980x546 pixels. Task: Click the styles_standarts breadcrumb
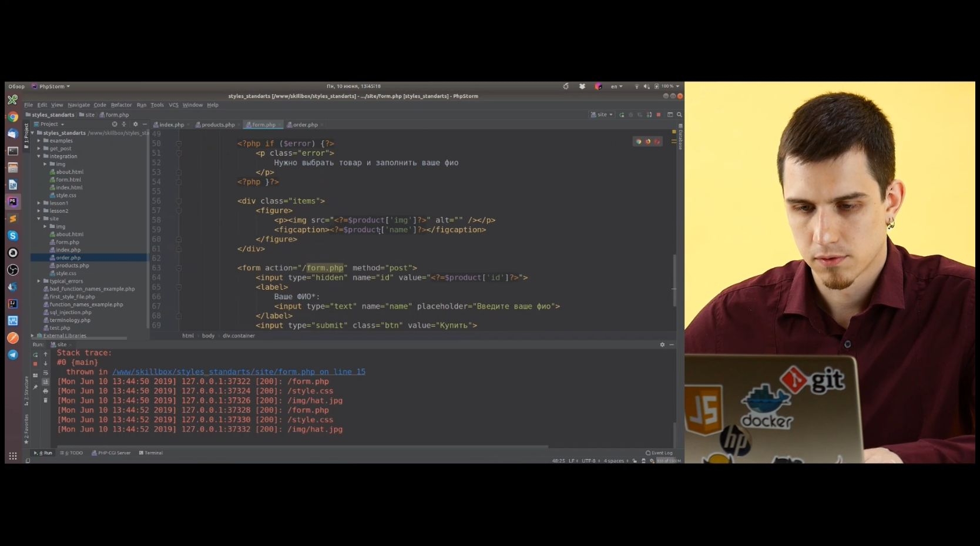[x=50, y=115]
